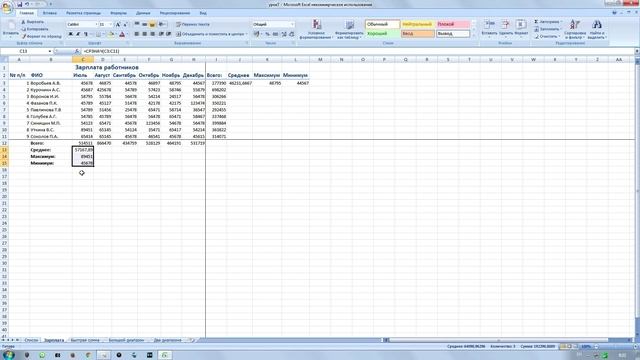Toggle italic formatting
Viewport: 640px width, 360px height.
pos(78,34)
